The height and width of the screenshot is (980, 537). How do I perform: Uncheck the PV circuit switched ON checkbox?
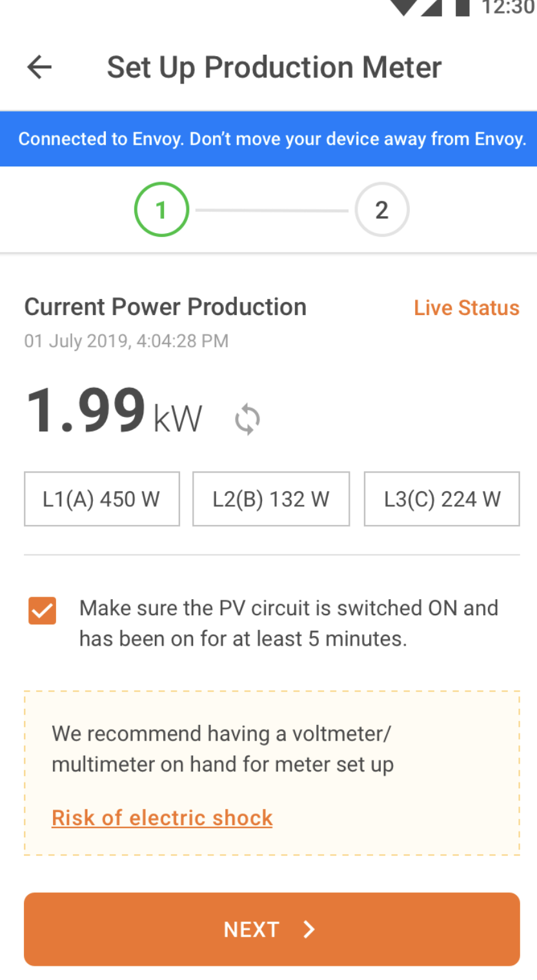click(43, 611)
